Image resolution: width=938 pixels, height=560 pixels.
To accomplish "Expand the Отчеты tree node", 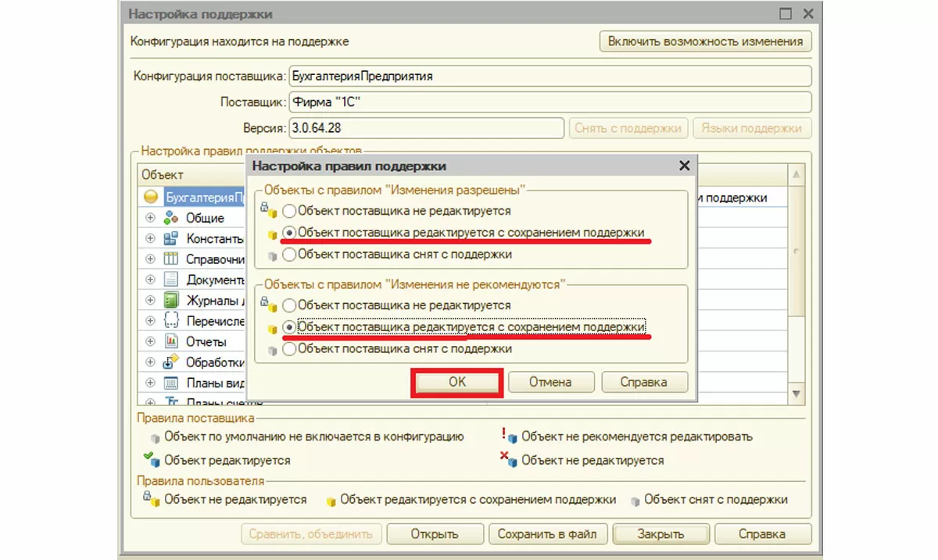I will [x=151, y=341].
